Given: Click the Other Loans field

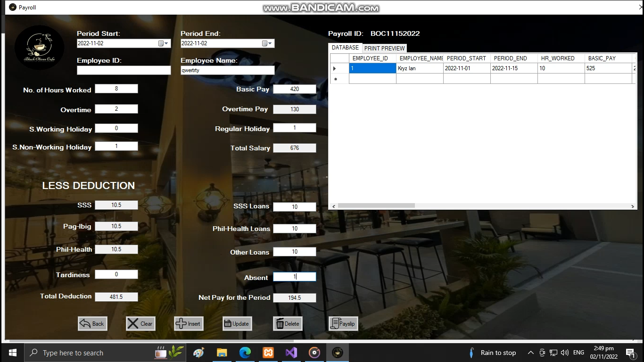Looking at the screenshot, I should [x=295, y=252].
